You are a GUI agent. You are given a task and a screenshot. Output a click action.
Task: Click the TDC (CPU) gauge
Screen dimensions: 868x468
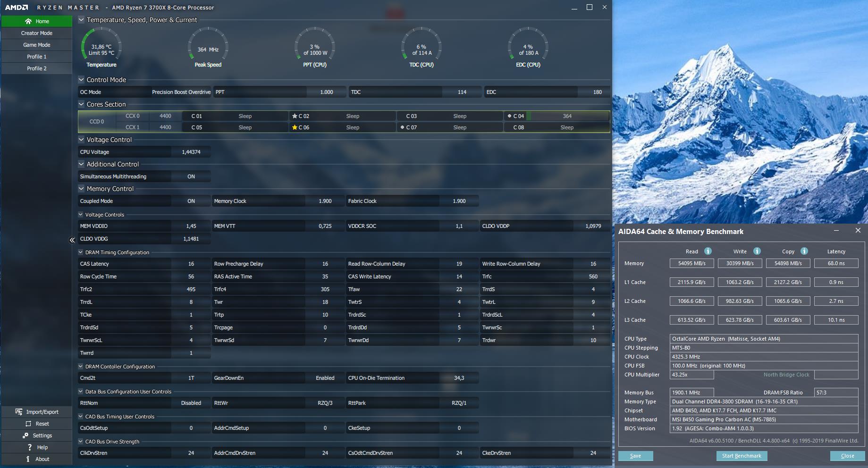click(421, 48)
